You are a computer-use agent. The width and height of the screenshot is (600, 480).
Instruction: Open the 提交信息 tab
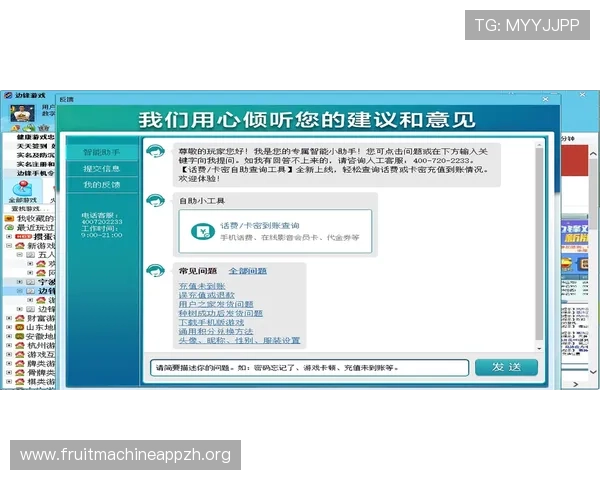[102, 169]
